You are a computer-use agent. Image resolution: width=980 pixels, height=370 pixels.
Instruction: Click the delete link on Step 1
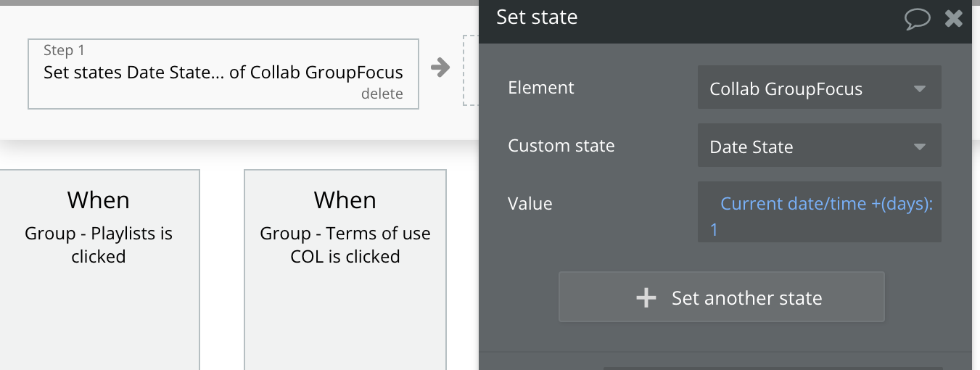click(382, 94)
